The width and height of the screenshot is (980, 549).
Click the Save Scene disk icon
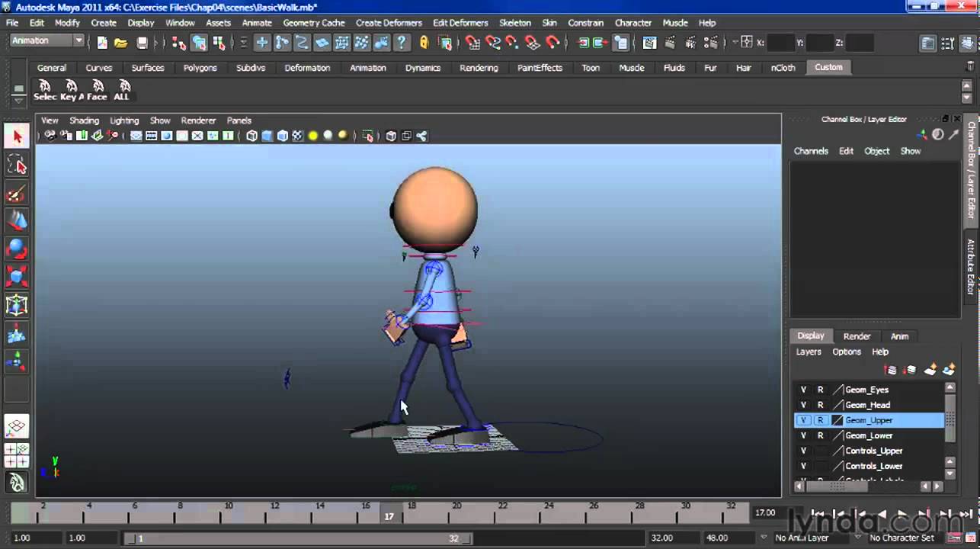[x=142, y=43]
